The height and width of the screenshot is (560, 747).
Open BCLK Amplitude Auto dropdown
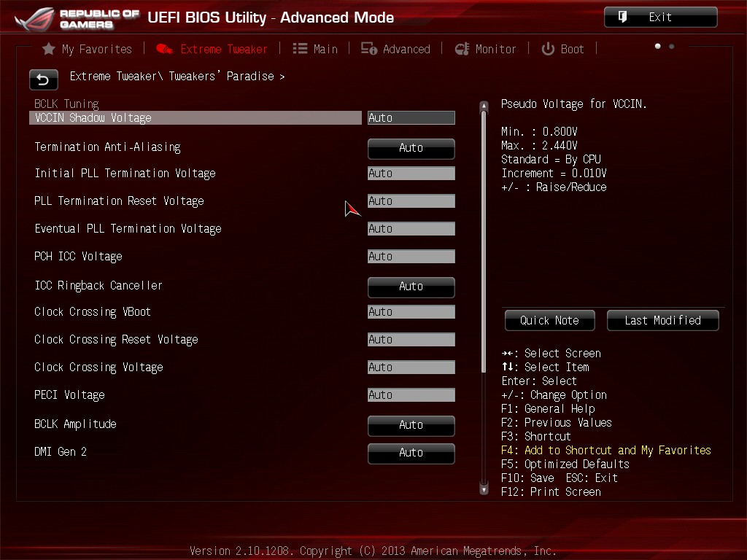pyautogui.click(x=411, y=426)
